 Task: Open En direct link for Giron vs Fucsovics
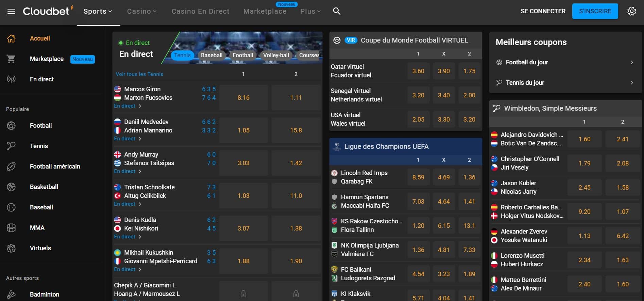[x=128, y=106]
